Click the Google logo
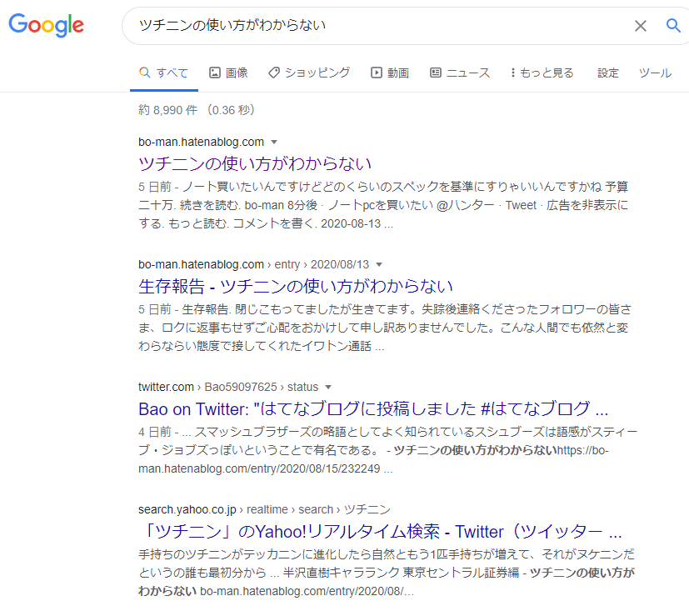The width and height of the screenshot is (689, 616). point(46,25)
